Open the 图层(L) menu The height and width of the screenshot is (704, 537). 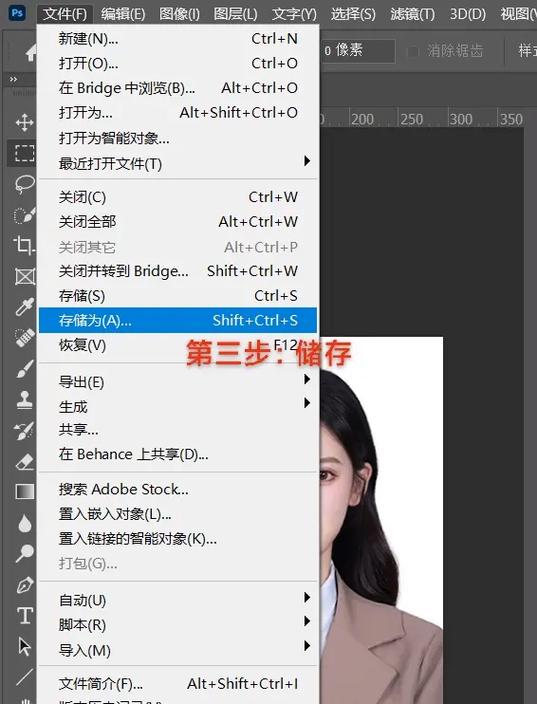(x=235, y=14)
